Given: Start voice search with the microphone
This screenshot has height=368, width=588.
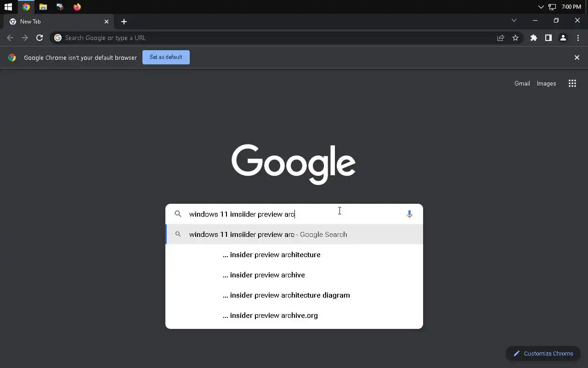Looking at the screenshot, I should click(409, 214).
